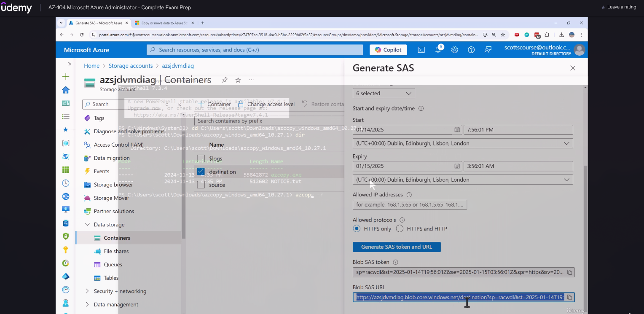Open portal settings gear
The height and width of the screenshot is (314, 644).
[454, 50]
